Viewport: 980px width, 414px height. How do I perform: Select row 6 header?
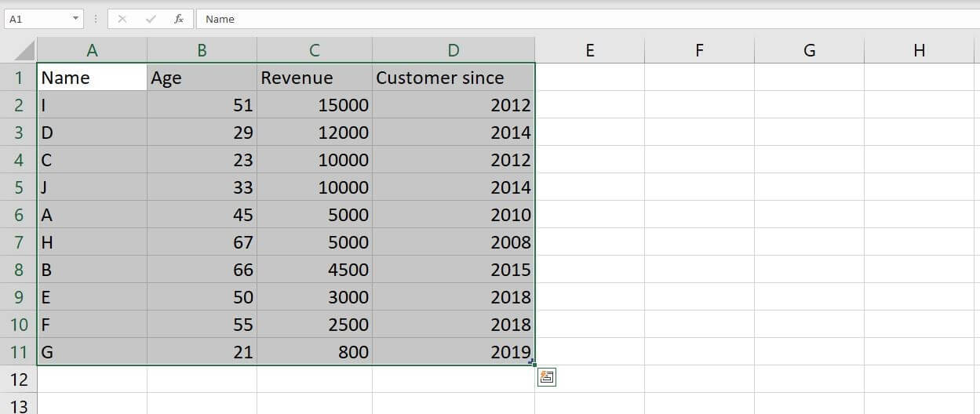click(x=18, y=215)
